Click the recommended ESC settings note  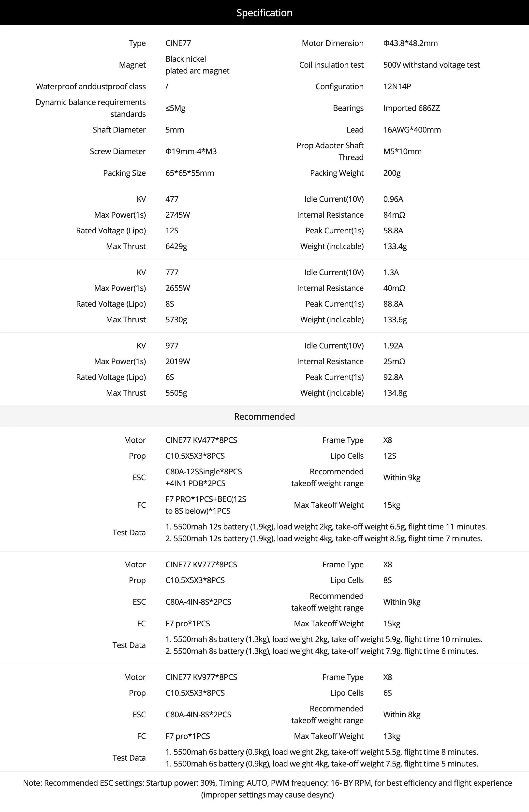click(267, 789)
